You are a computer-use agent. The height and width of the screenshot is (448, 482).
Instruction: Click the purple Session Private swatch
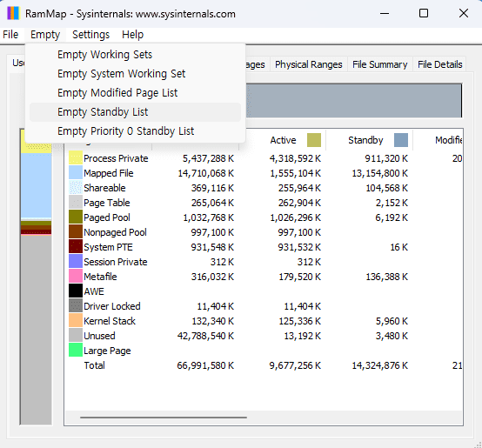[76, 262]
